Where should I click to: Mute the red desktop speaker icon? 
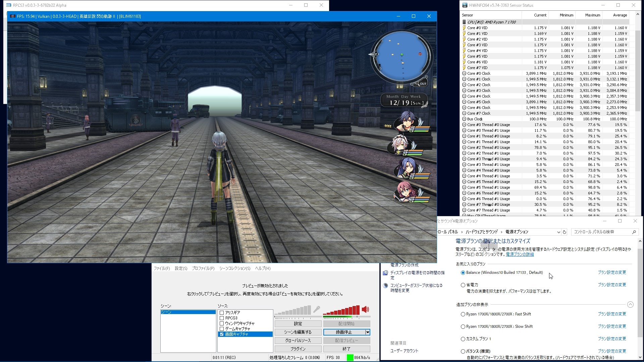point(365,309)
